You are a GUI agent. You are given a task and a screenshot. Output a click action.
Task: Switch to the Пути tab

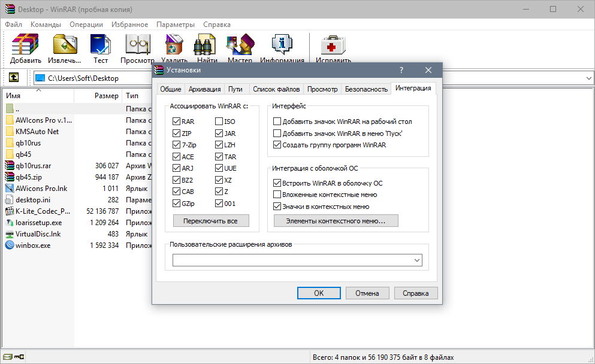point(235,89)
